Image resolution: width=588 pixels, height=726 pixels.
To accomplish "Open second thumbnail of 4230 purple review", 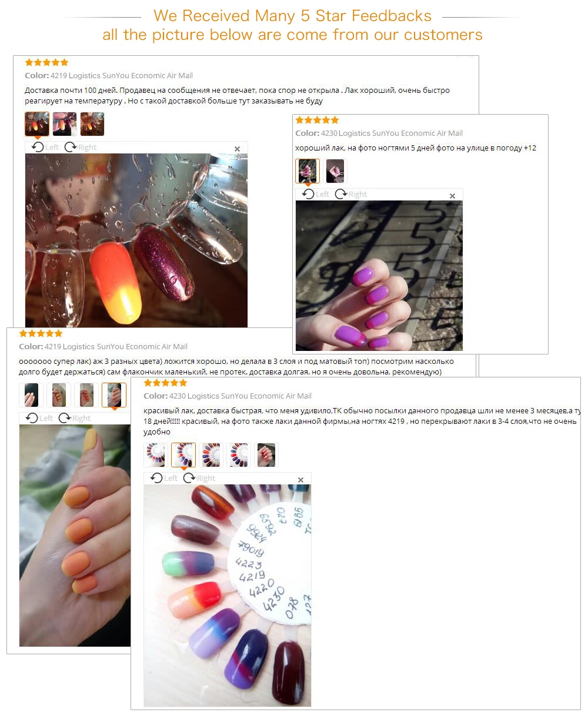I will (x=335, y=171).
